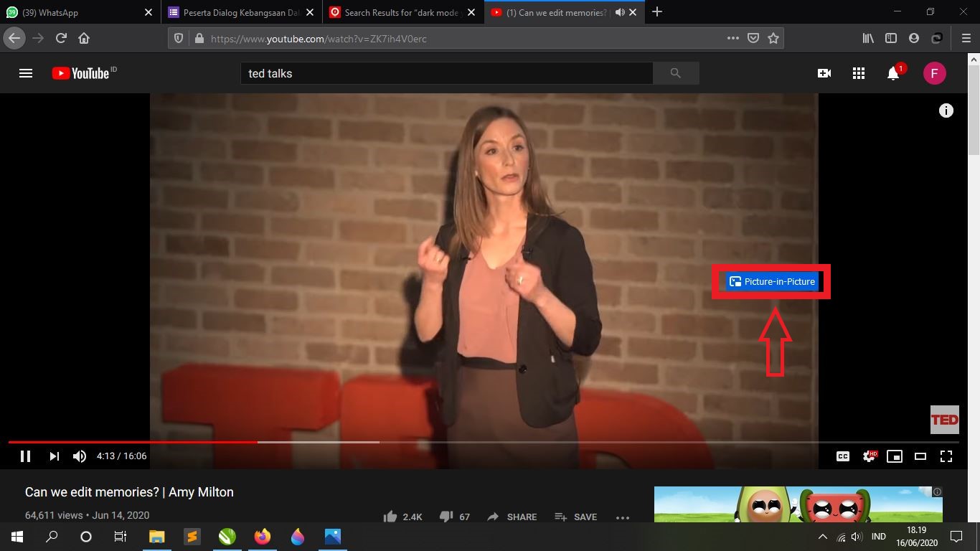Viewport: 980px width, 551px height.
Task: Open the account avatar menu
Action: tap(934, 73)
